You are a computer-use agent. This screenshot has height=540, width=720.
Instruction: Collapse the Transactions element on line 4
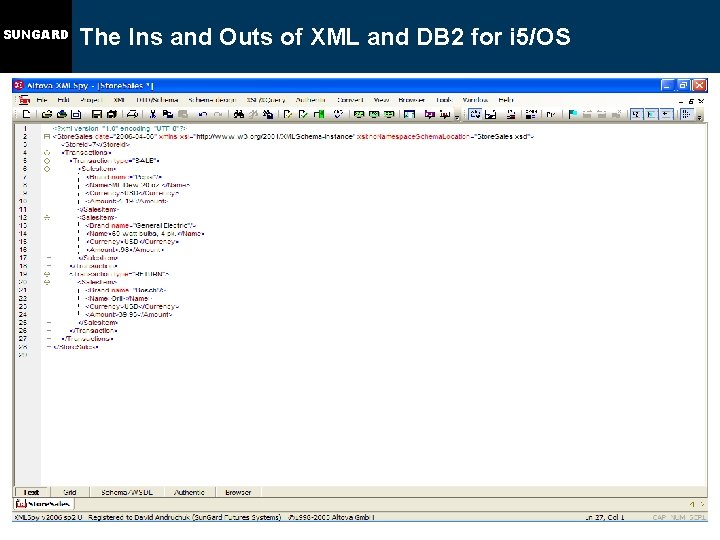click(x=47, y=152)
